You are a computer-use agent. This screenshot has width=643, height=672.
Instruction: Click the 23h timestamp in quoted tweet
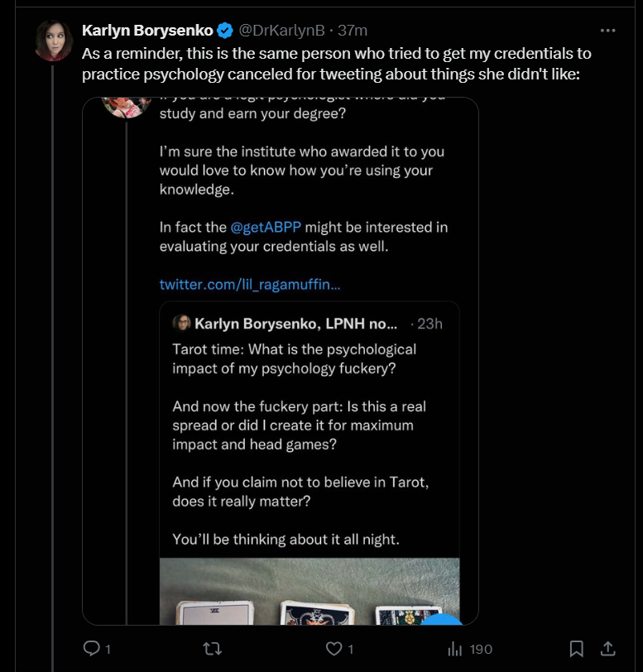coord(429,324)
